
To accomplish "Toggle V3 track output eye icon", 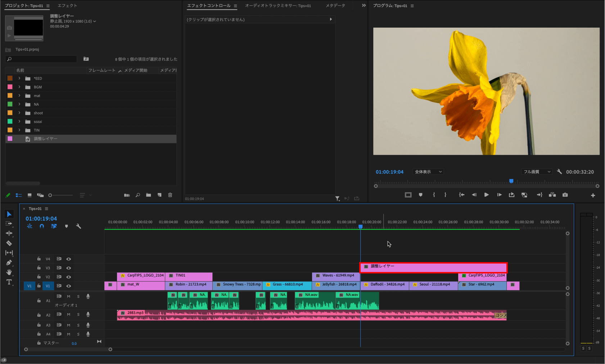I will (x=69, y=268).
